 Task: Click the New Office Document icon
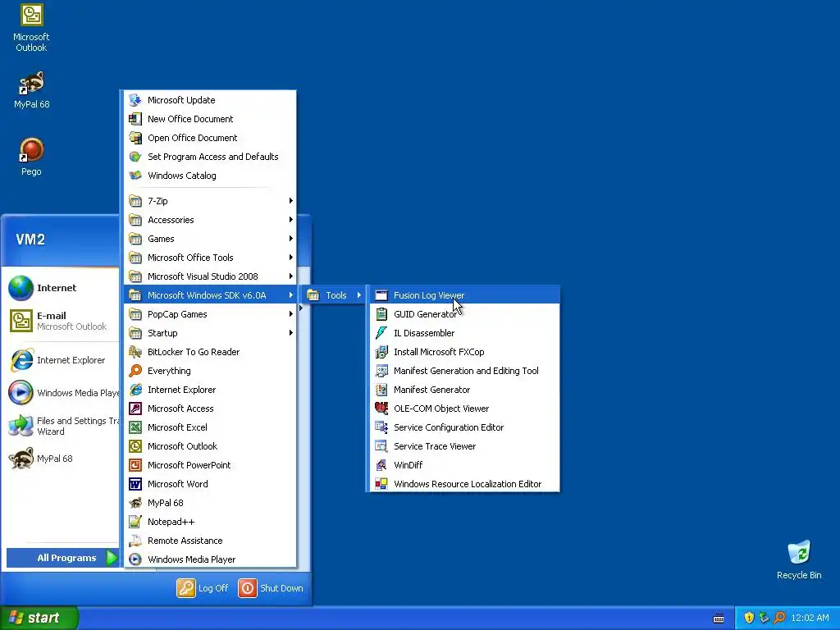(135, 119)
